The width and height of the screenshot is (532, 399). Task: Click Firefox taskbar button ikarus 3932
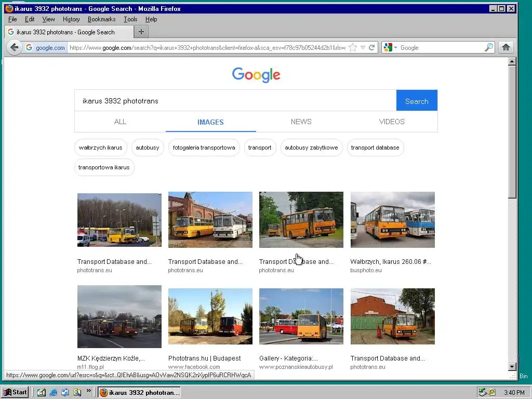(x=139, y=393)
